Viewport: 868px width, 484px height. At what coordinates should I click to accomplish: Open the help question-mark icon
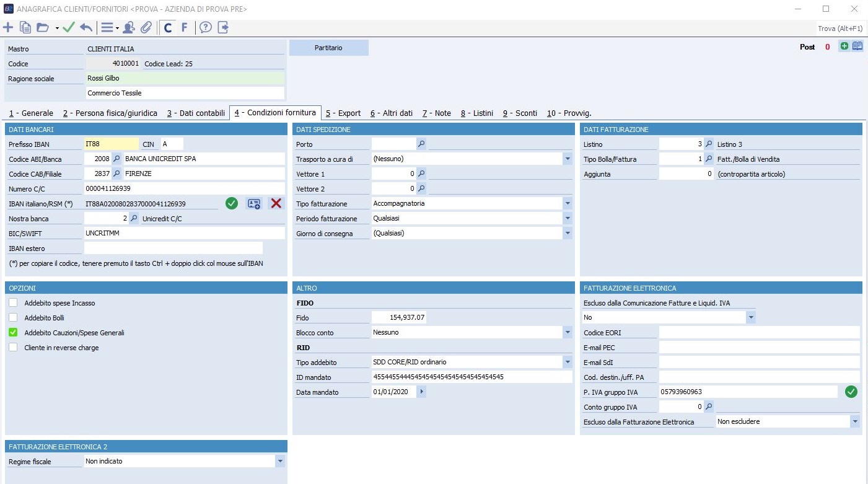pos(206,27)
